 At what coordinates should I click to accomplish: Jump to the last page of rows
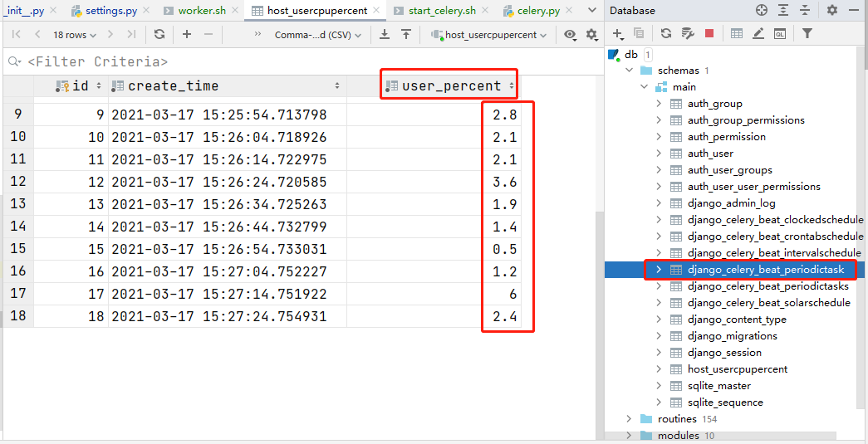point(131,34)
